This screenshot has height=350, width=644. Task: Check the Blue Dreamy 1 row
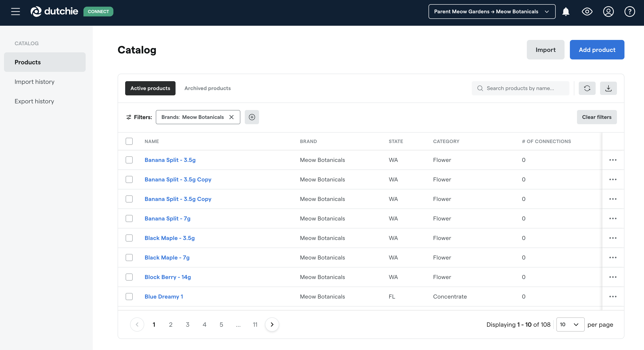129,297
